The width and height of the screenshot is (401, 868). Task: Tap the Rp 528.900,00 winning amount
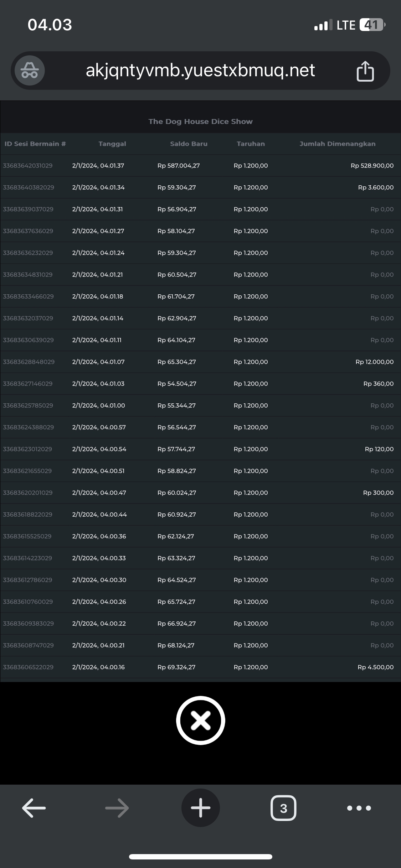point(372,166)
